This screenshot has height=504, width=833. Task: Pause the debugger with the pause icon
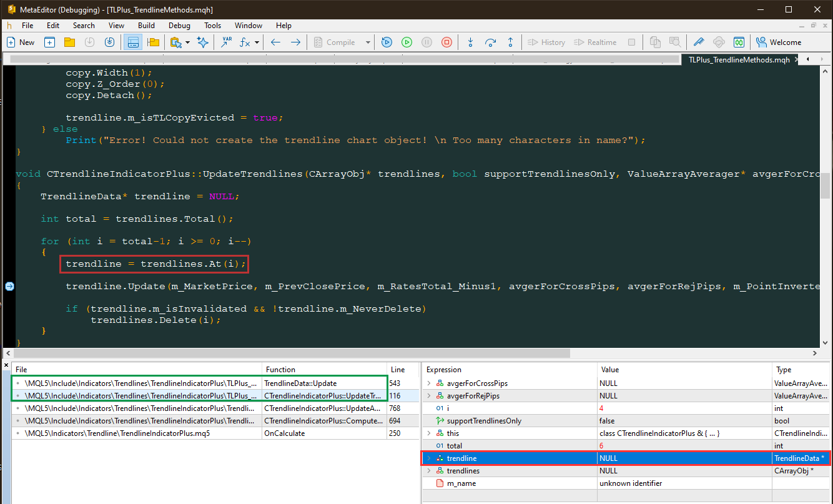(426, 42)
